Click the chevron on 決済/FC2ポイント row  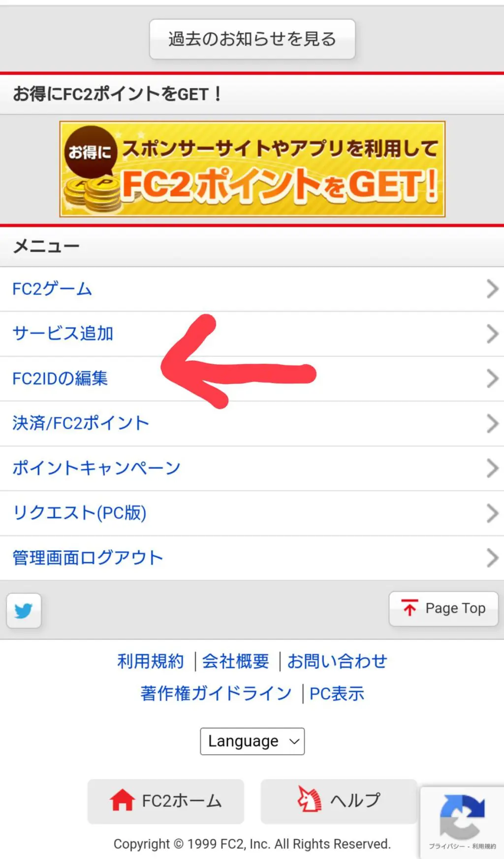[x=492, y=423]
